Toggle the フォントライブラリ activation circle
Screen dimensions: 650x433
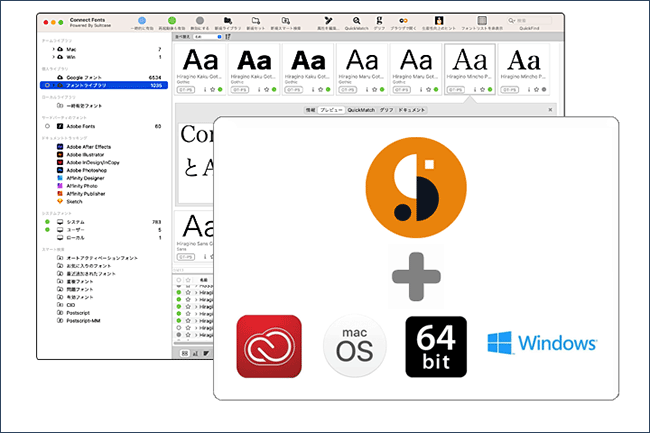coord(47,85)
